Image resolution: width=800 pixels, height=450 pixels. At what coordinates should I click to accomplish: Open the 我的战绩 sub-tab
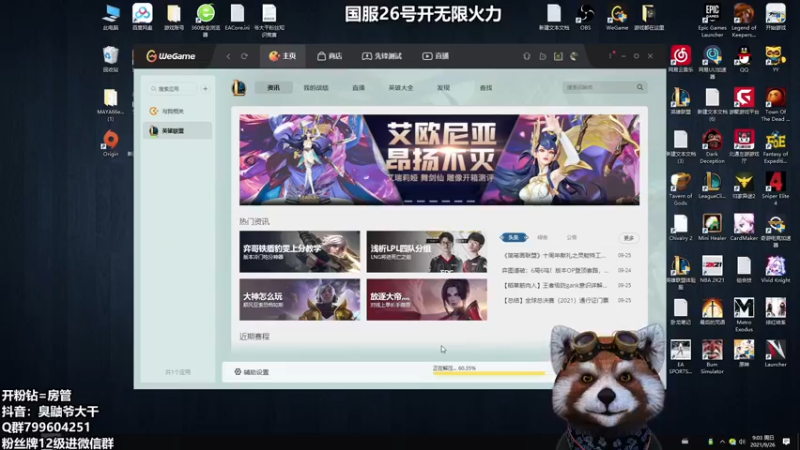tap(316, 88)
